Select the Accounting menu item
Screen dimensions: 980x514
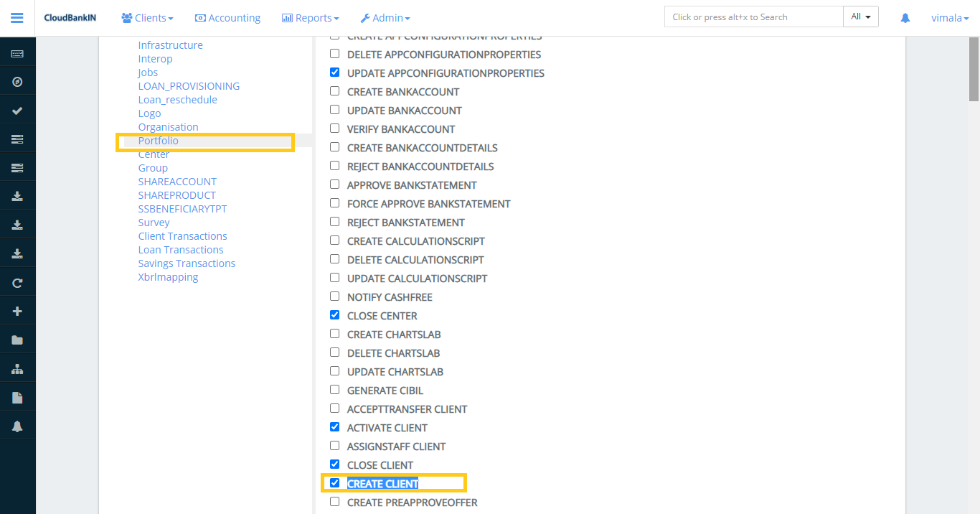227,17
